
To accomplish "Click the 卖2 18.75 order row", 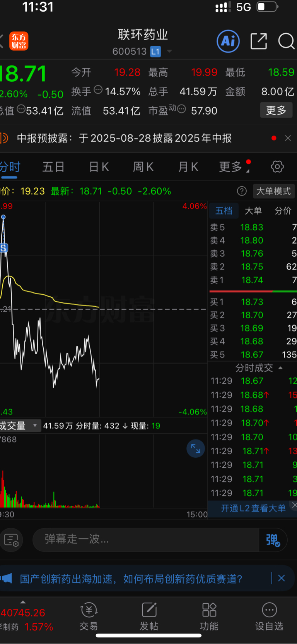I will point(253,267).
